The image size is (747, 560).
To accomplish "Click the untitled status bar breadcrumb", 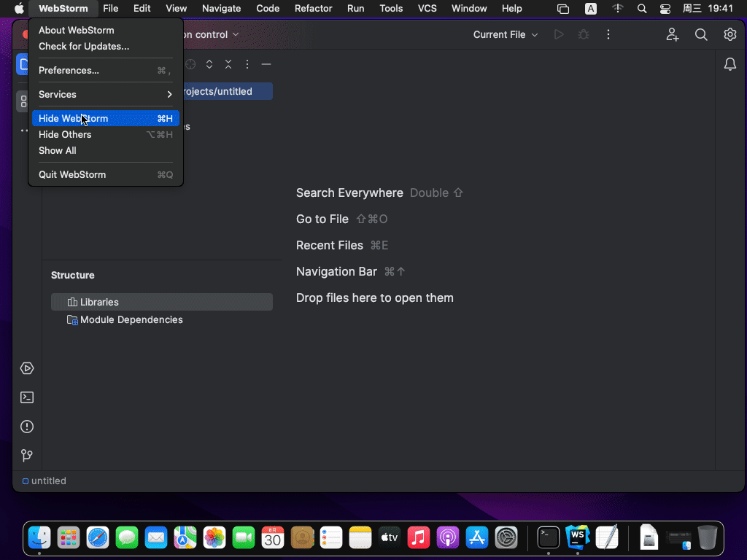I will click(44, 481).
